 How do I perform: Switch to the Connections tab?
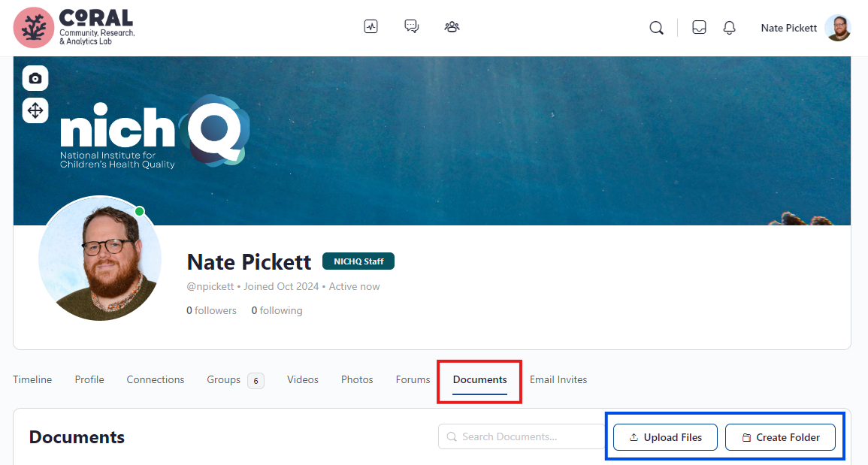tap(156, 379)
